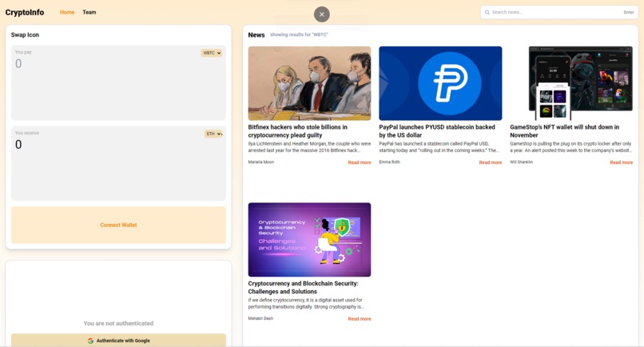Image resolution: width=644 pixels, height=347 pixels.
Task: Go to the Home menu item
Action: (67, 12)
